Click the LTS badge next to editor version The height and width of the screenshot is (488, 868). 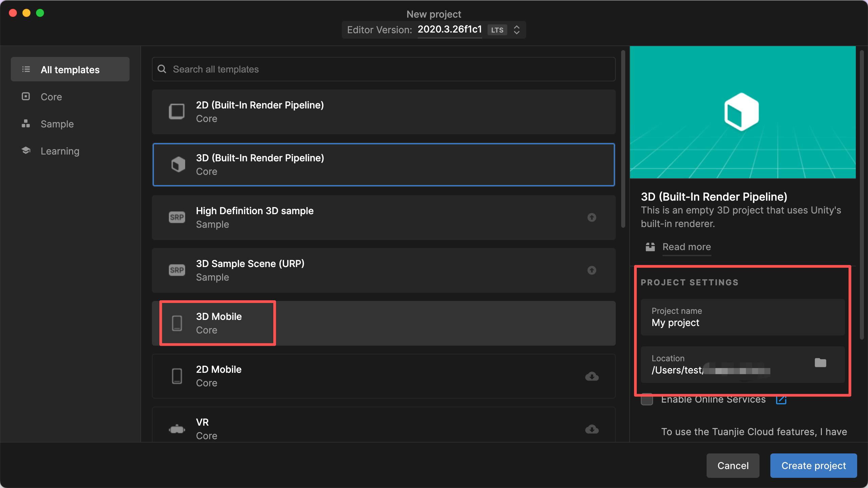pyautogui.click(x=497, y=30)
